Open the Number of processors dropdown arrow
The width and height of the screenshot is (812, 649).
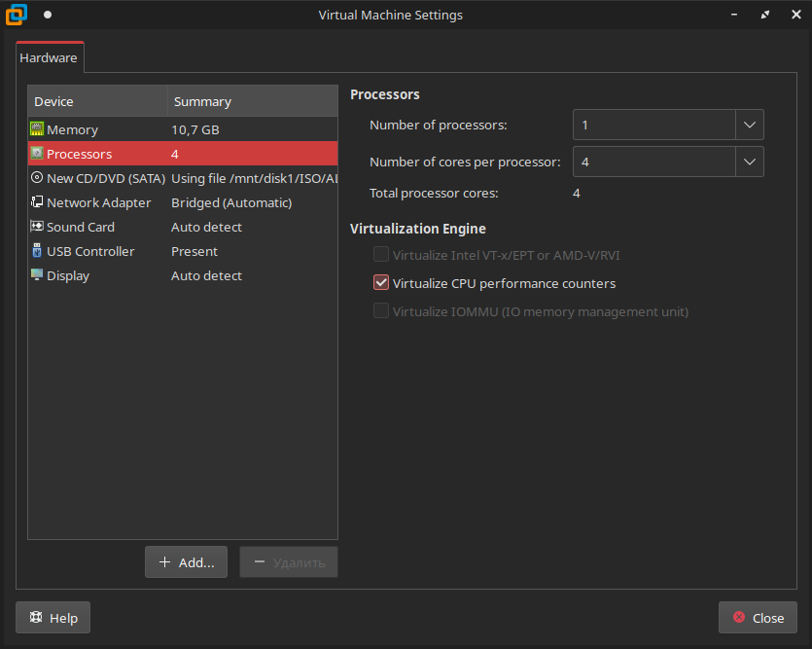pyautogui.click(x=749, y=125)
